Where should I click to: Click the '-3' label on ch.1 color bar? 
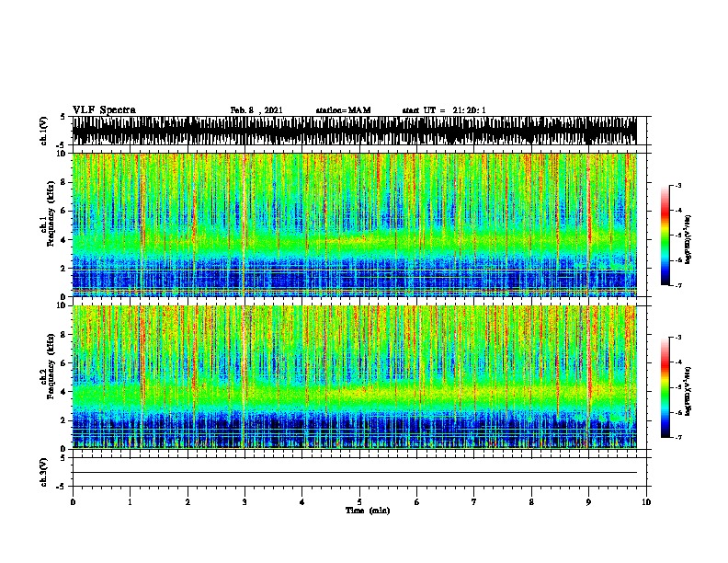tap(678, 185)
